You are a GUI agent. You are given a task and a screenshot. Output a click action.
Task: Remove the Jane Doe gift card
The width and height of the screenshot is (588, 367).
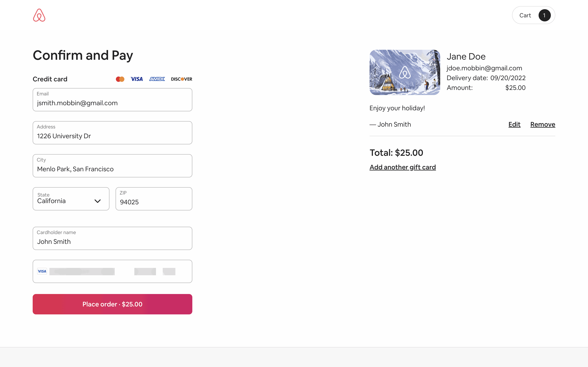click(x=542, y=124)
